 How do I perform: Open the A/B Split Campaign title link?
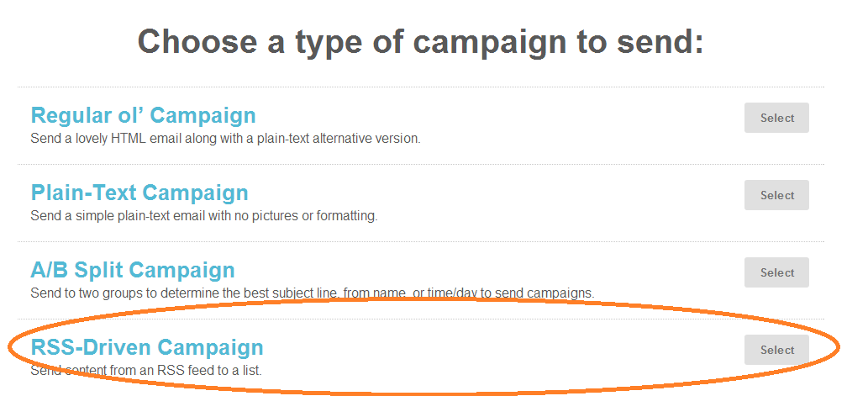[133, 270]
